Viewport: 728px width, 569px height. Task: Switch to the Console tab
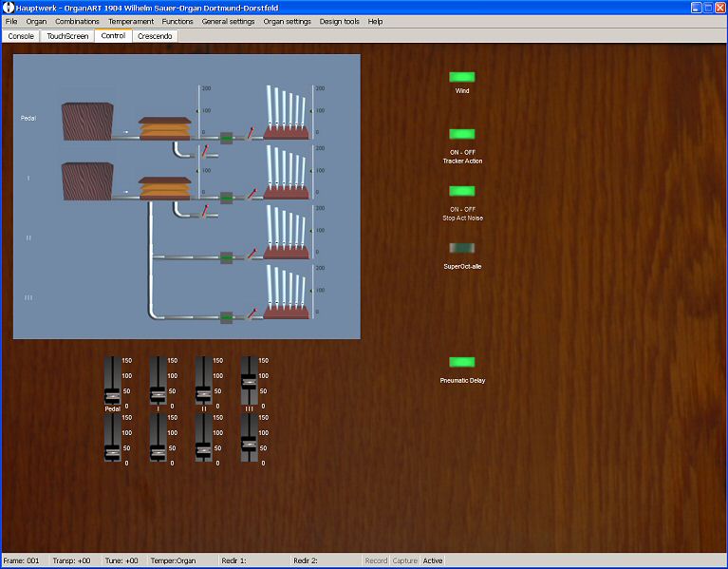pos(21,36)
